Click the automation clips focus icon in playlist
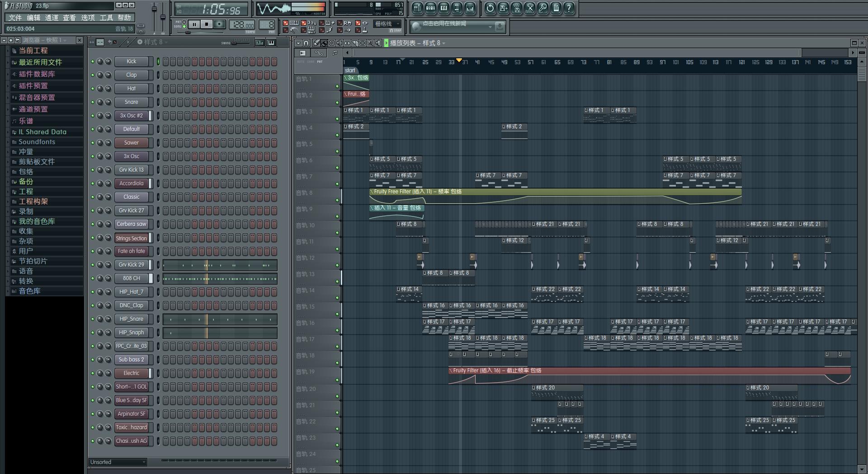The image size is (868, 474). coord(319,53)
